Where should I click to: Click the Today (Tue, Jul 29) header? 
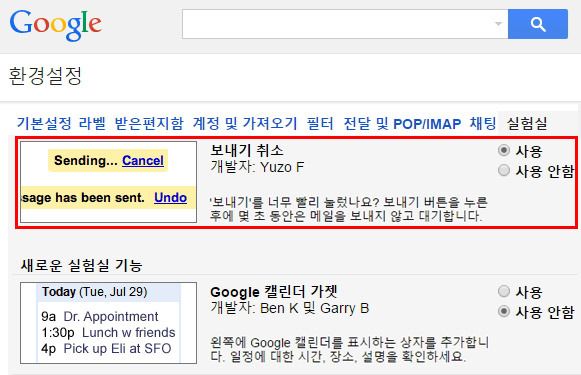coord(94,292)
